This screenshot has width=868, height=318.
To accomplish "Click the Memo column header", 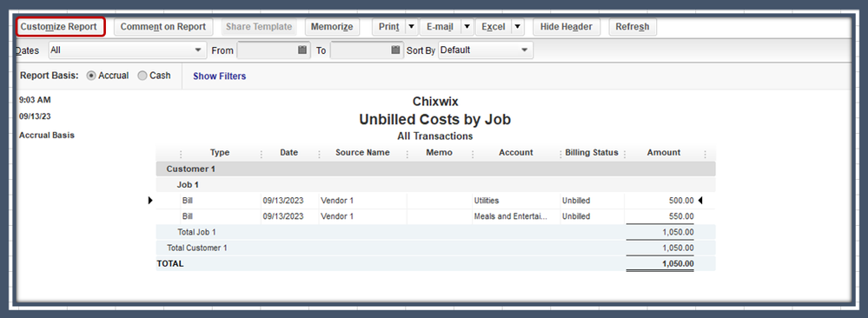I will click(x=440, y=153).
